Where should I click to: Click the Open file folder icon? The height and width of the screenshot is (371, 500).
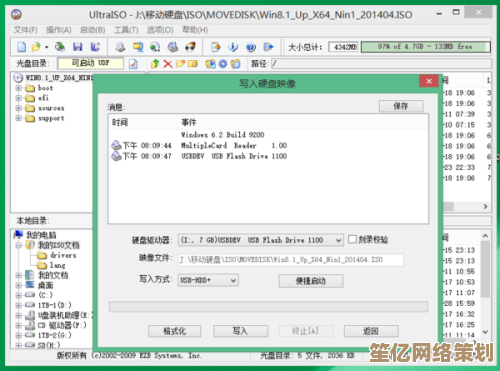pyautogui.click(x=36, y=47)
